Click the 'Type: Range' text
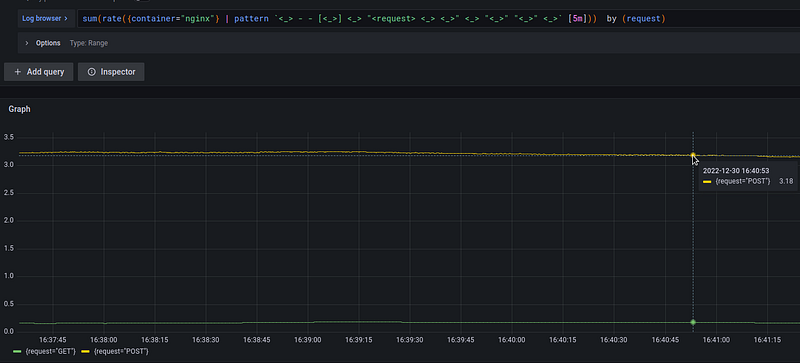Viewport: 800px width, 363px height. [x=89, y=43]
